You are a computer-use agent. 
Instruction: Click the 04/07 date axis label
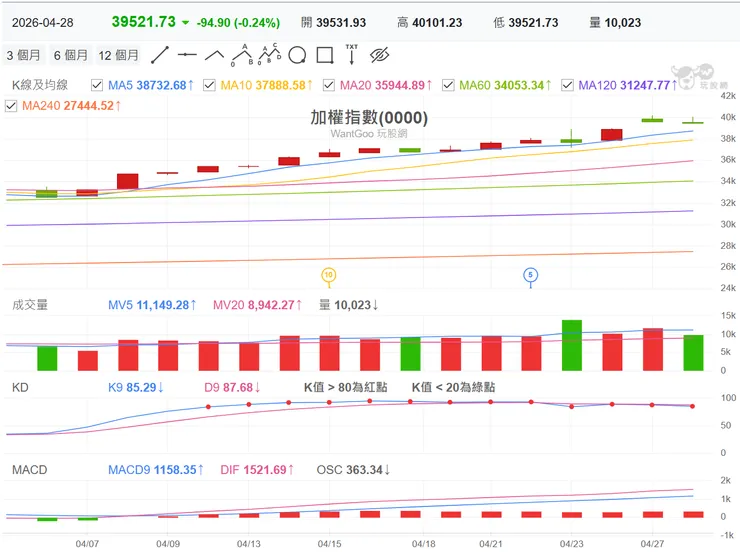[87, 544]
